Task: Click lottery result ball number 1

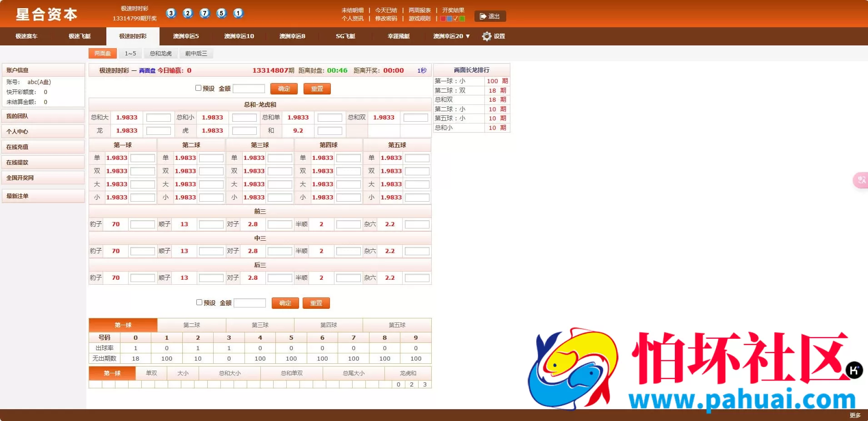Action: click(x=238, y=14)
